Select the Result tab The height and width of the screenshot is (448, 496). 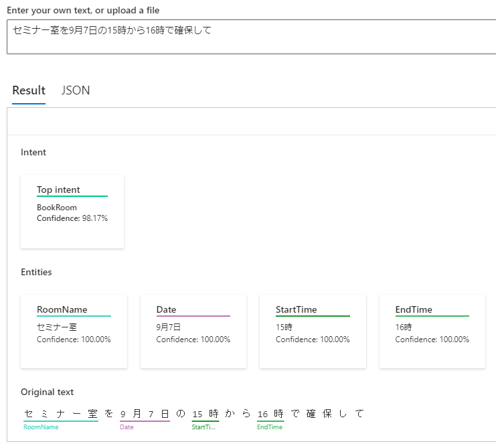tap(29, 90)
